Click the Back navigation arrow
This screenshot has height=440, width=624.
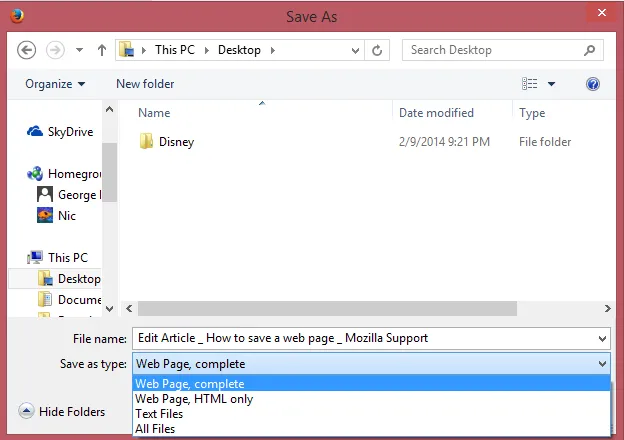[x=27, y=50]
